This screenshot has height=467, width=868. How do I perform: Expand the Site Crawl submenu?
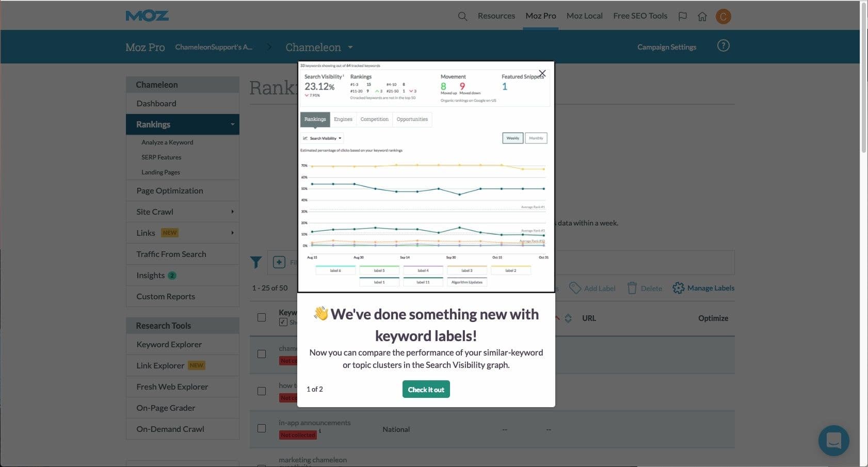tap(232, 212)
